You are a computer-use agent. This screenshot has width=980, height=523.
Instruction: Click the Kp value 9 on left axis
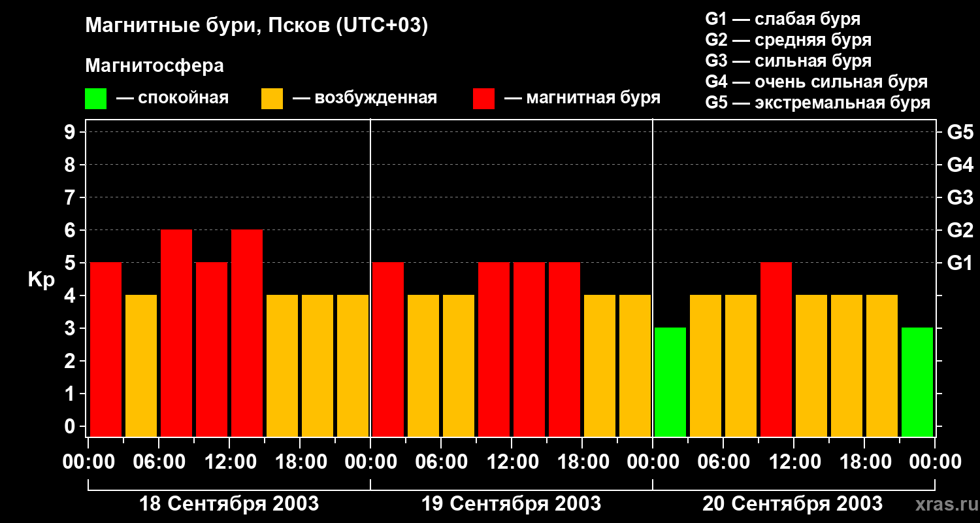click(71, 132)
